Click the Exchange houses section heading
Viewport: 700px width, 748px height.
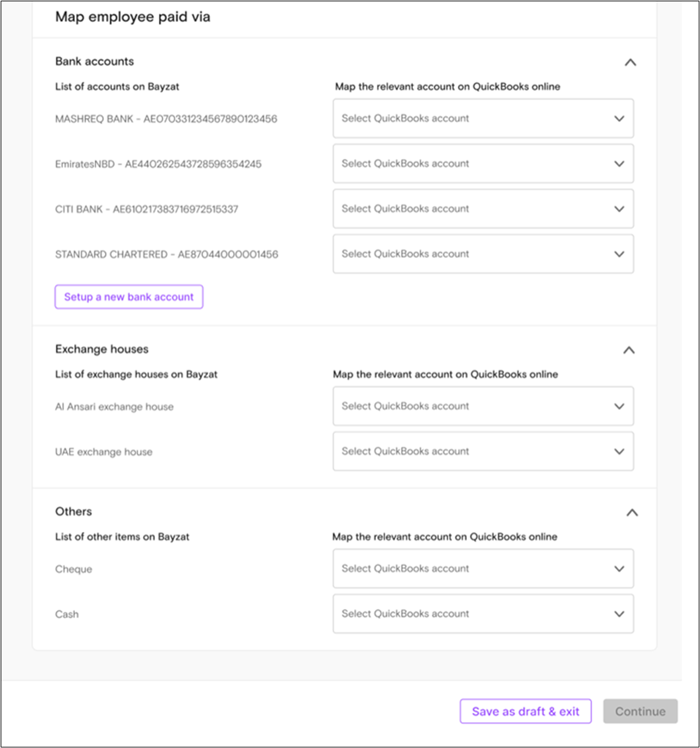(x=101, y=349)
